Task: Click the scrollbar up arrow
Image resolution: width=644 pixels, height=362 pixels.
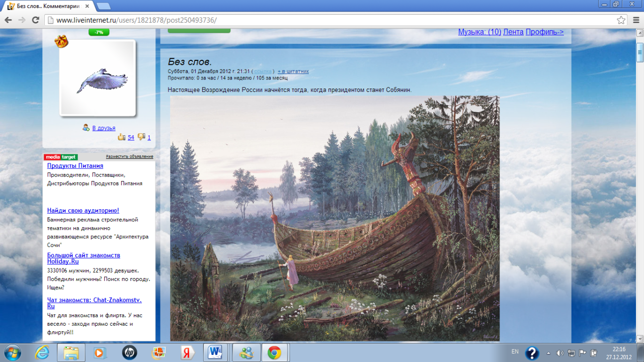Action: point(640,33)
